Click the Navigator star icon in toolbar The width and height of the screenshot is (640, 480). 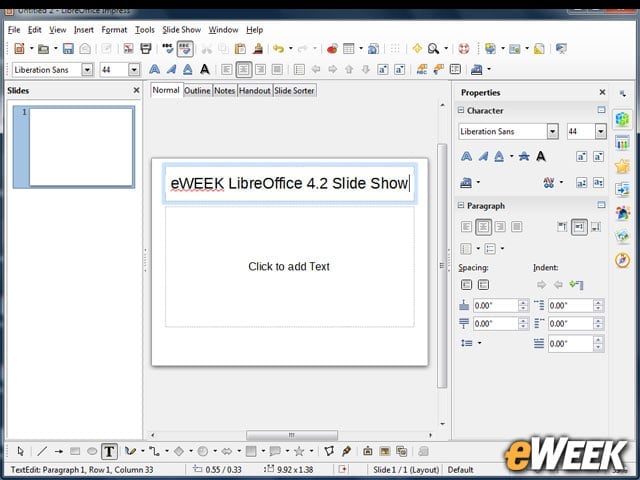click(x=417, y=49)
